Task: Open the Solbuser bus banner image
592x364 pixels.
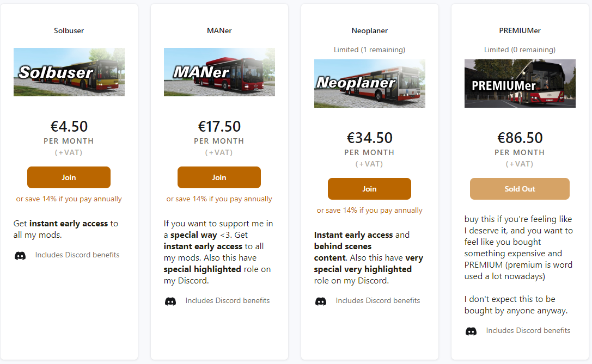Action: [69, 72]
